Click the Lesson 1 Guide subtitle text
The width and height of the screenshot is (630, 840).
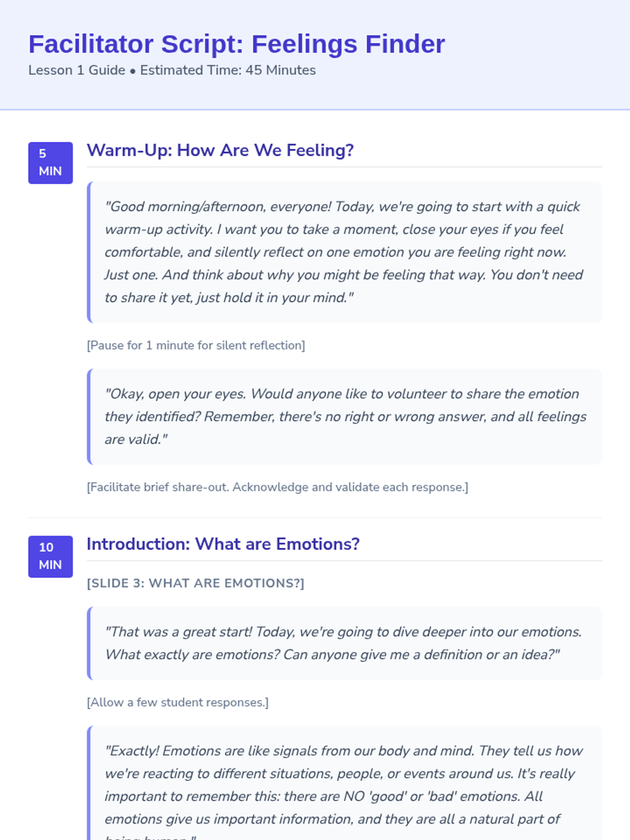coord(77,70)
